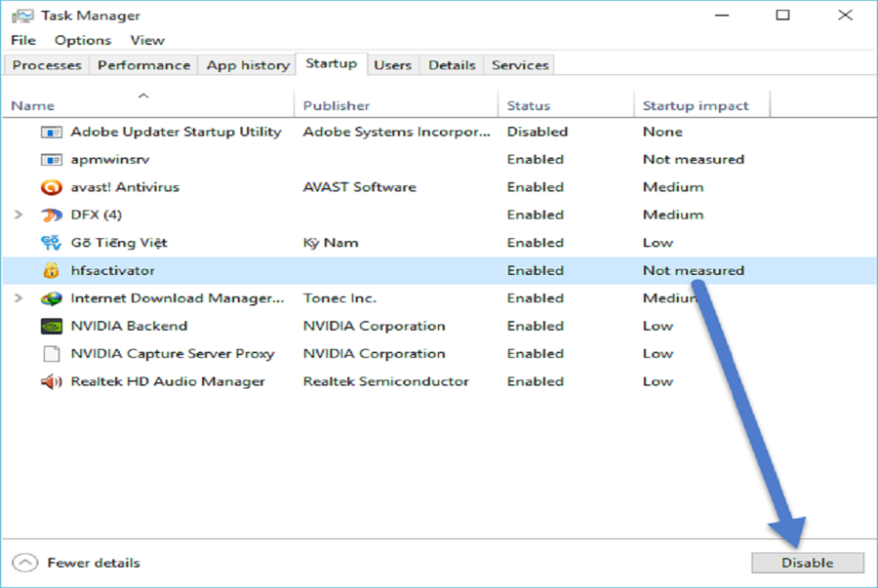Click the Disable button
Viewport: 878px width, 588px height.
pos(808,563)
